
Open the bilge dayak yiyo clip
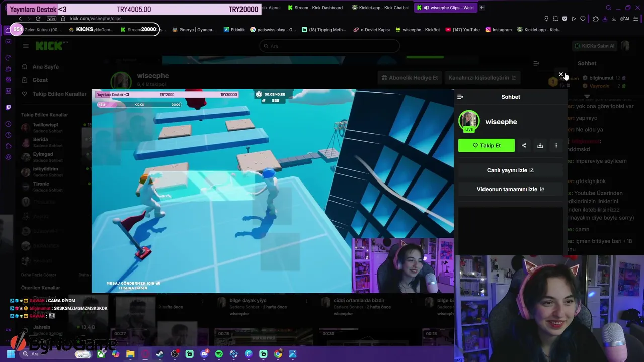click(248, 301)
